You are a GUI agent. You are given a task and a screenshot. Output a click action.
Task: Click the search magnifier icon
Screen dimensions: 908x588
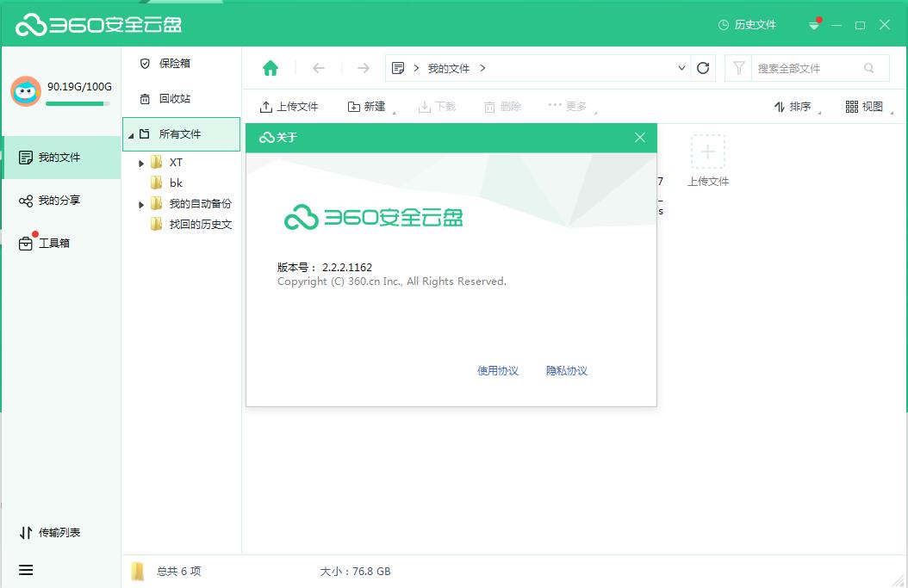click(869, 68)
